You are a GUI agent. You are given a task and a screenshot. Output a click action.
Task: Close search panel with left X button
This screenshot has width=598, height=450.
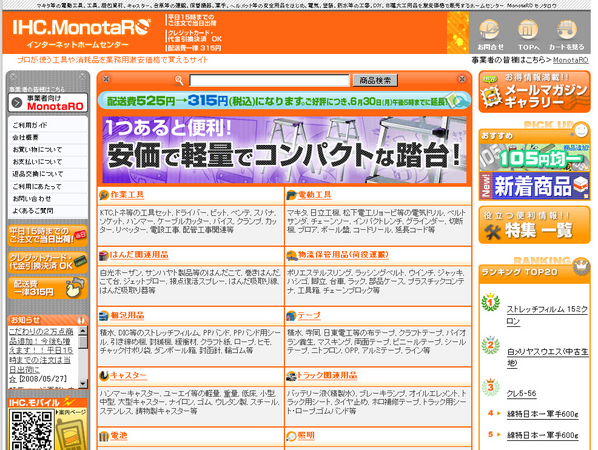(x=106, y=79)
